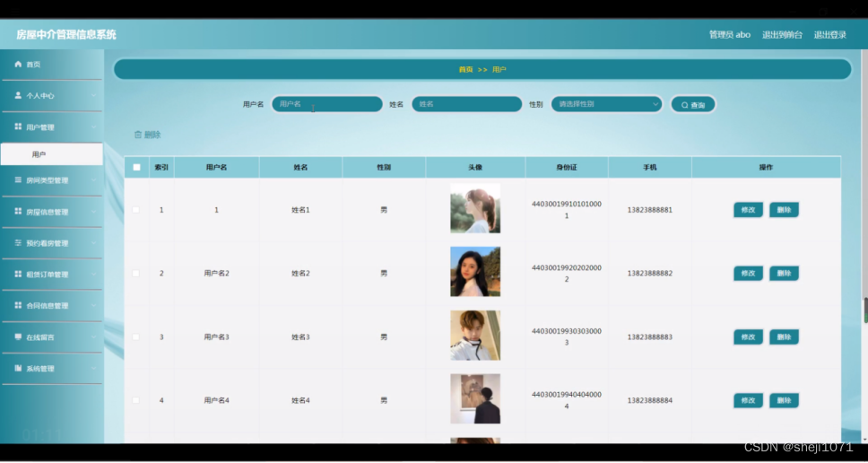Screen dimensions: 868x463
Task: Open the 合同信息管理 sidebar menu
Action: (x=51, y=306)
